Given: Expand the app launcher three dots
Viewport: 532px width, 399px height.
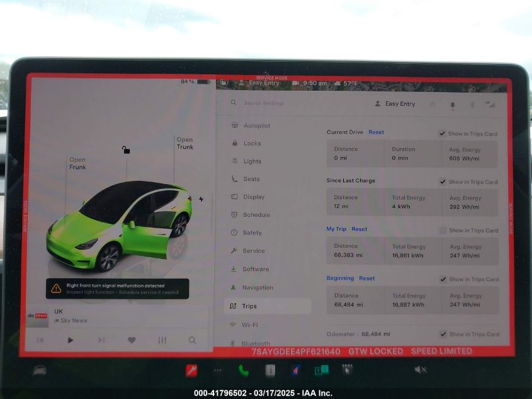Looking at the screenshot, I should pos(218,371).
